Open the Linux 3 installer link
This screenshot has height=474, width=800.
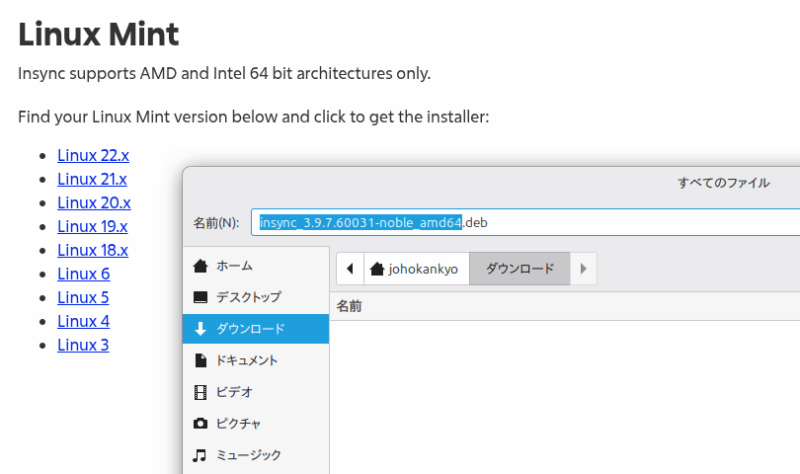pyautogui.click(x=83, y=345)
